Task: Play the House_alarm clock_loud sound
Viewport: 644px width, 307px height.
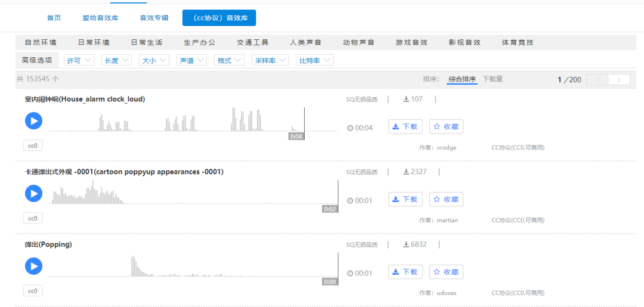Action: [33, 120]
